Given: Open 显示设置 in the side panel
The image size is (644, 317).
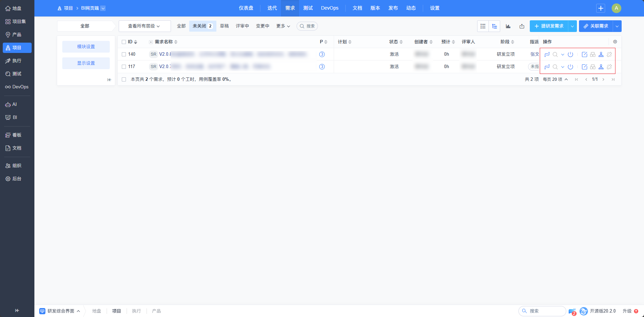Looking at the screenshot, I should click(x=86, y=63).
